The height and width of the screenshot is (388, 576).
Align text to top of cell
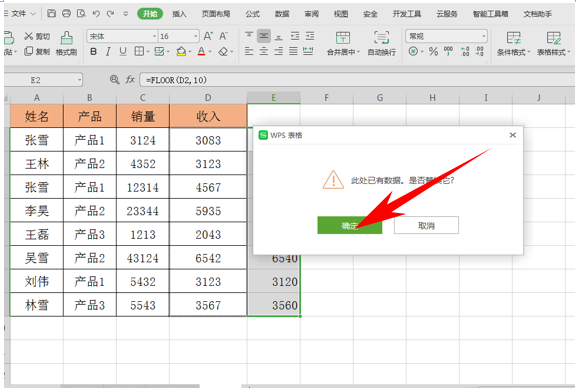pyautogui.click(x=249, y=36)
